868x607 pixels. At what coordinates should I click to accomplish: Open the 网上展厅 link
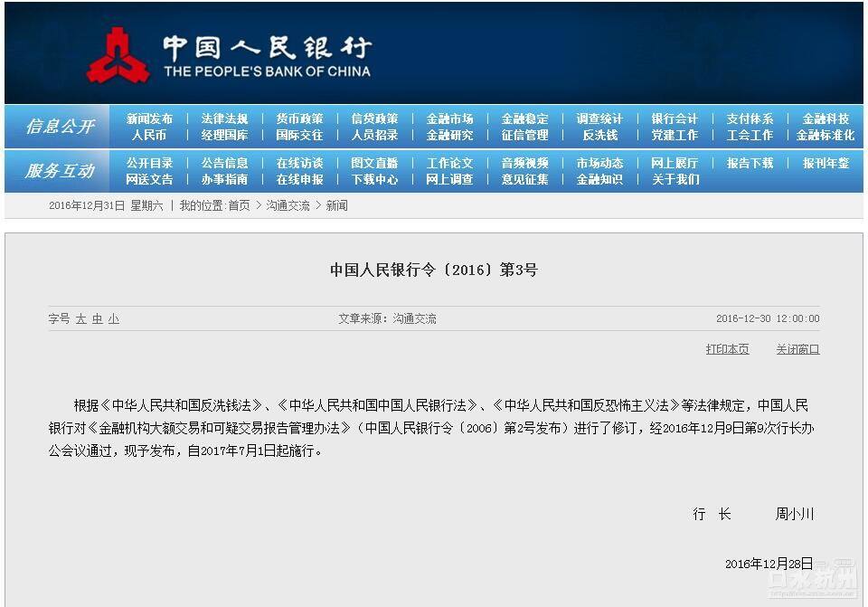pyautogui.click(x=675, y=164)
